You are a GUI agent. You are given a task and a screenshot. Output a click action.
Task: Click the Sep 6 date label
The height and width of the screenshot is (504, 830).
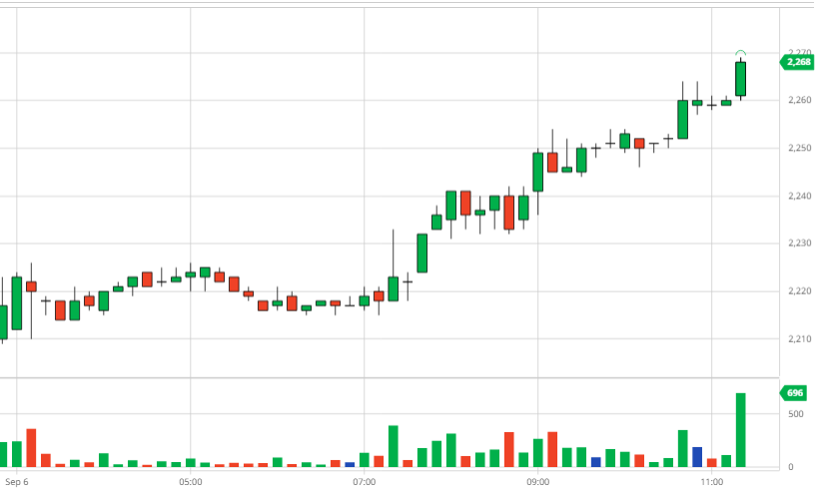click(x=16, y=482)
